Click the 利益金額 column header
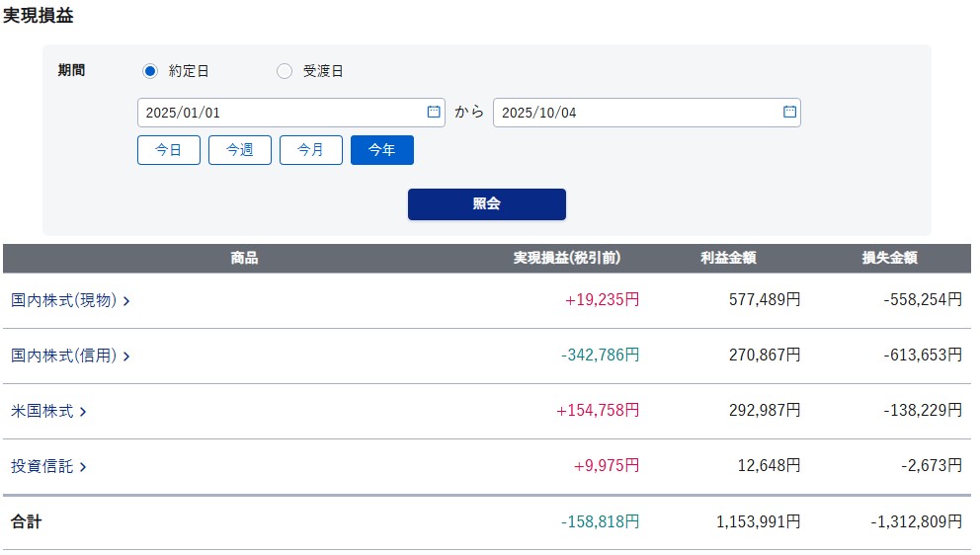Image resolution: width=980 pixels, height=555 pixels. coord(728,259)
